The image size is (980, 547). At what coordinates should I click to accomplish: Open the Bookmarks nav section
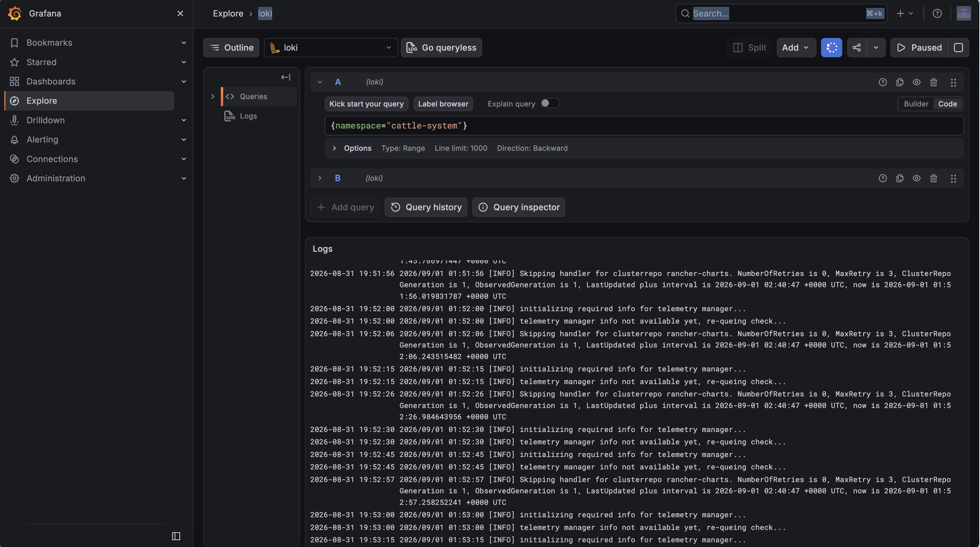tap(49, 43)
